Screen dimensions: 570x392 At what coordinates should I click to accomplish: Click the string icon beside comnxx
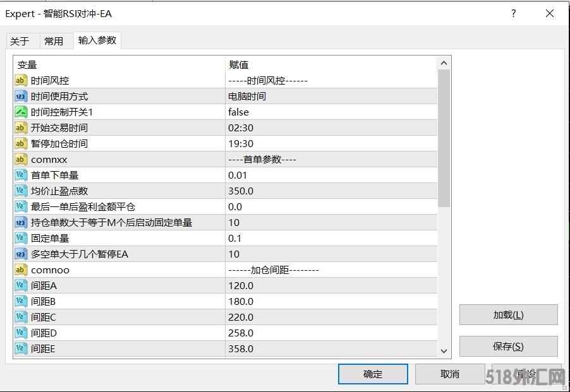(21, 159)
